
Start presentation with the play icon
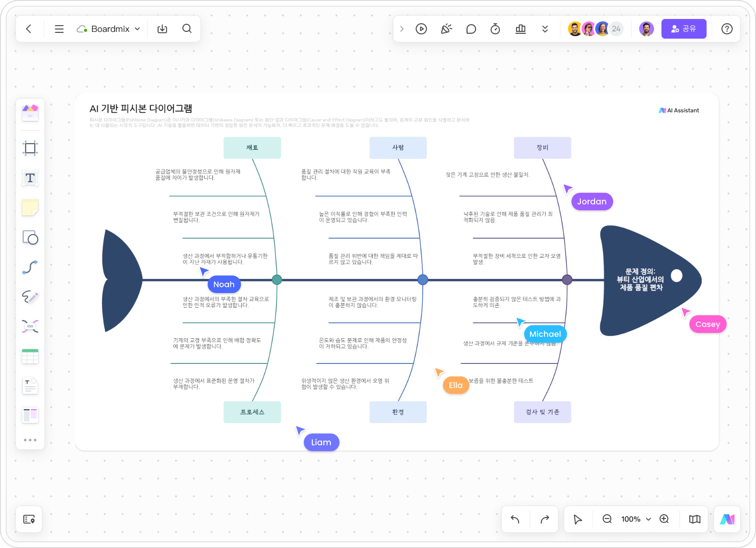(x=421, y=29)
